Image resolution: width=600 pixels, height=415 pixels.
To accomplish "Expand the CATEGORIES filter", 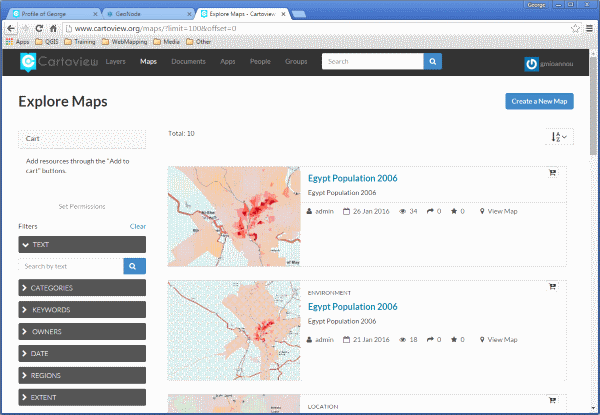I will 82,288.
